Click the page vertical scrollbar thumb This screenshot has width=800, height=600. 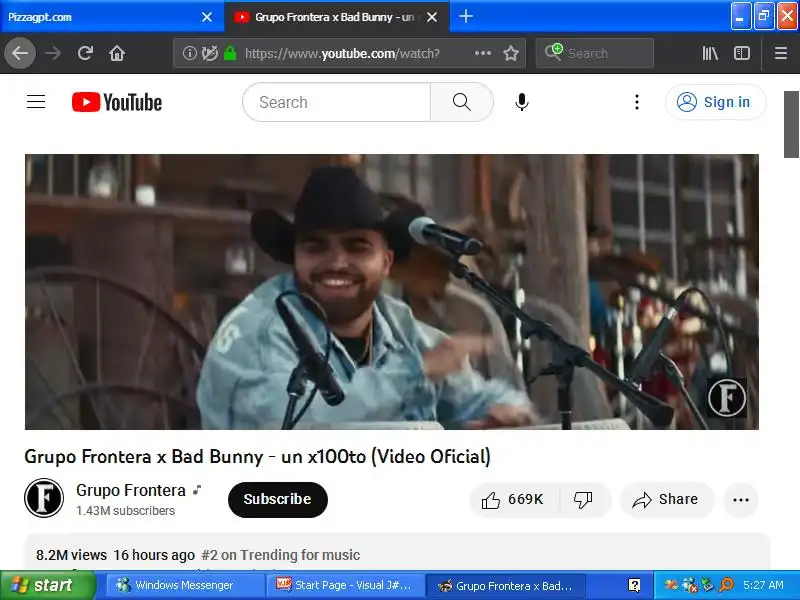click(x=791, y=124)
